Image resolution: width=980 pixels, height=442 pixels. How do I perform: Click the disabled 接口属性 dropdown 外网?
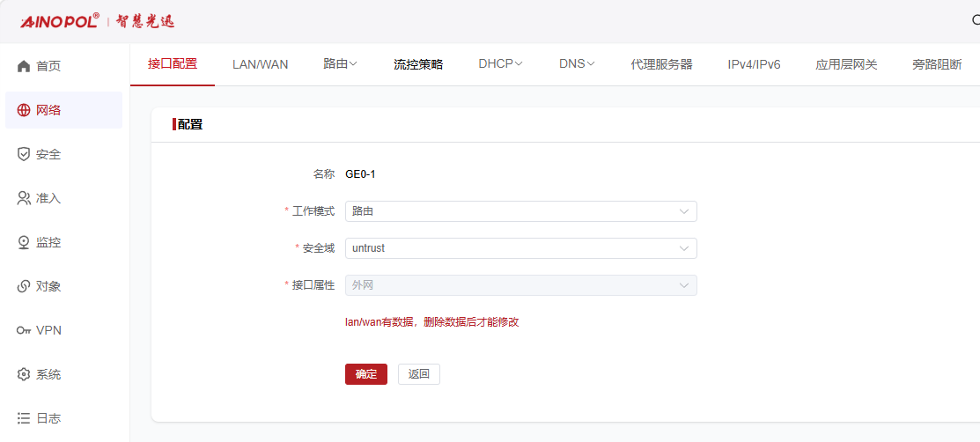click(x=520, y=285)
